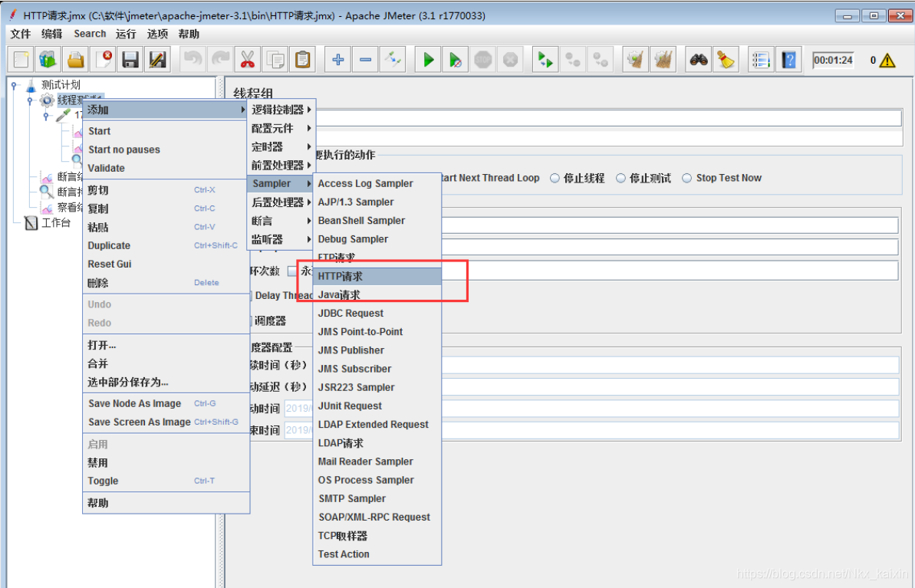
Task: Select Duplicate in context menu
Action: tap(166, 245)
